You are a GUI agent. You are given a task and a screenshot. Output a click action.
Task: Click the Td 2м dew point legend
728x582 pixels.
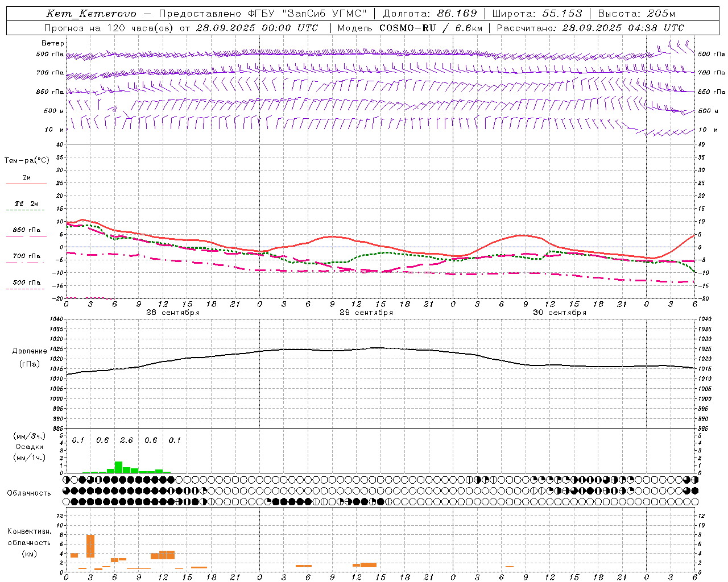pos(26,206)
